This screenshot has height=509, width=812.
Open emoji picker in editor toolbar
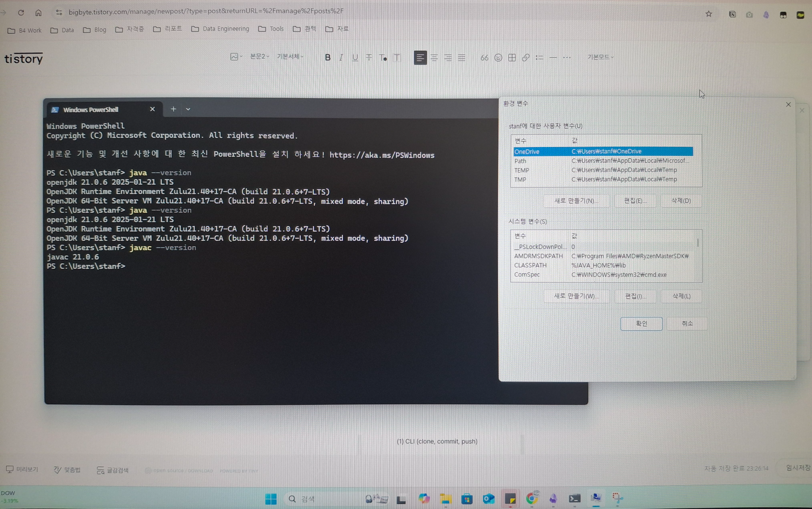point(498,57)
